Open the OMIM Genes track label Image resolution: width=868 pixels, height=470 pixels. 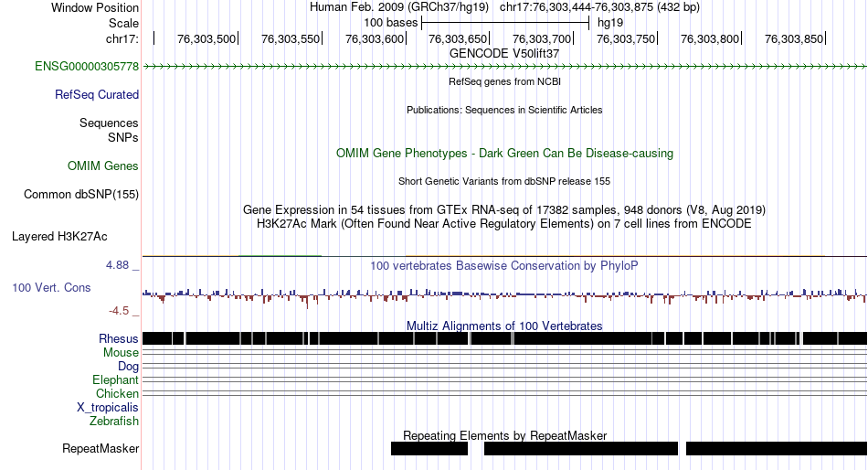click(102, 166)
